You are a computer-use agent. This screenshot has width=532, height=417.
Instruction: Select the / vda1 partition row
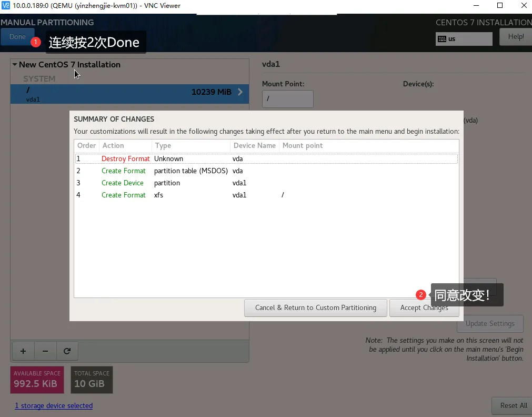click(129, 94)
